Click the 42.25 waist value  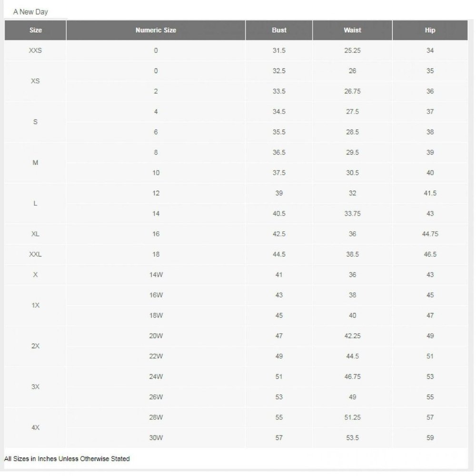tap(352, 336)
